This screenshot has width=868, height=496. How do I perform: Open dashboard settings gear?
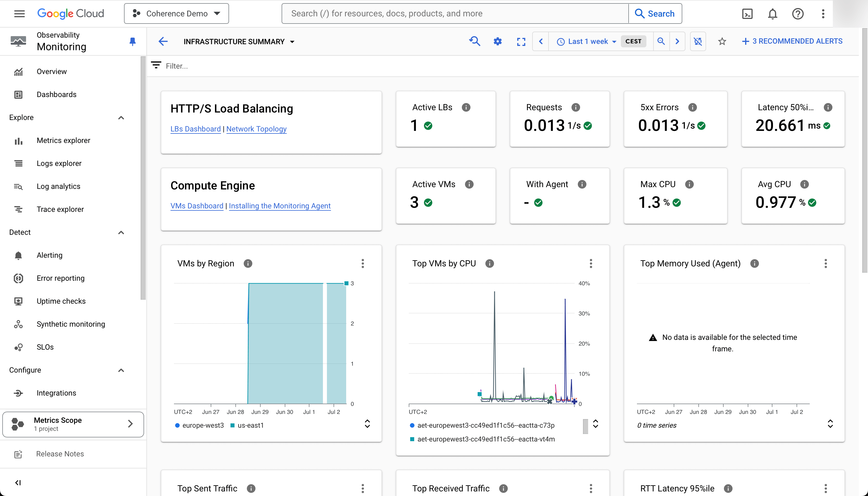(498, 41)
